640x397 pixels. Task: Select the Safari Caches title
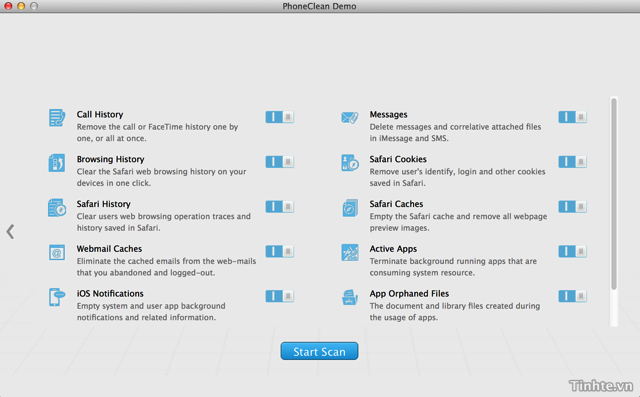396,204
